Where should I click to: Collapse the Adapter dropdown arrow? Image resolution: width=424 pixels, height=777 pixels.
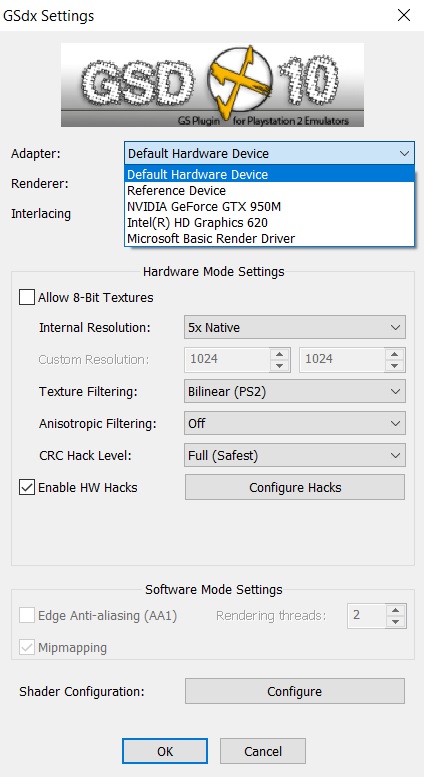point(404,154)
